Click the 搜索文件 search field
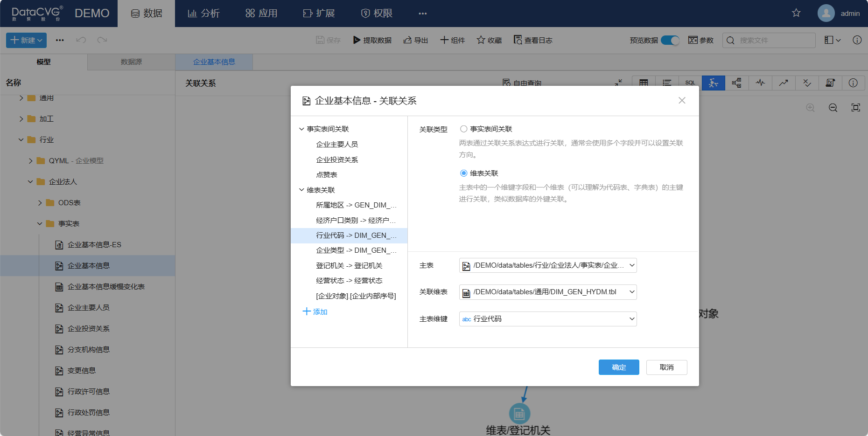Image resolution: width=868 pixels, height=436 pixels. 769,40
